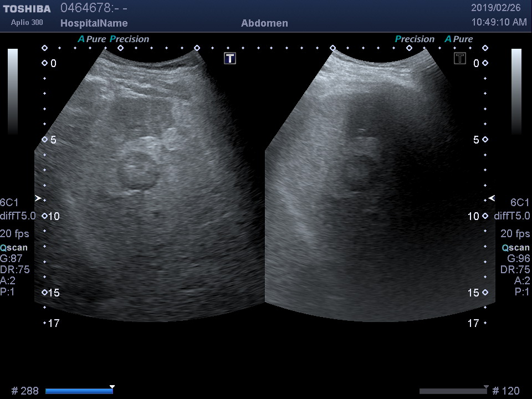Open the DR:75 dynamic range on left
This screenshot has height=399, width=532.
15,270
